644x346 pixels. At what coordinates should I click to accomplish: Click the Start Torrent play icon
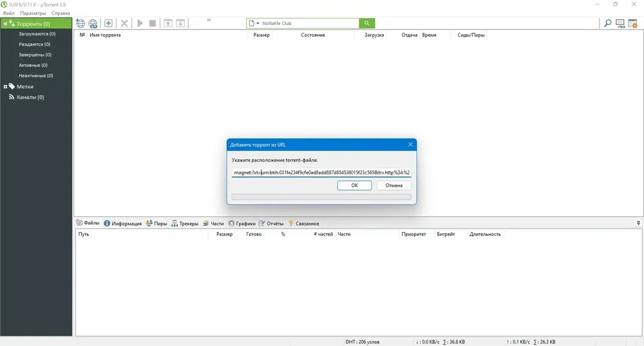(x=140, y=23)
